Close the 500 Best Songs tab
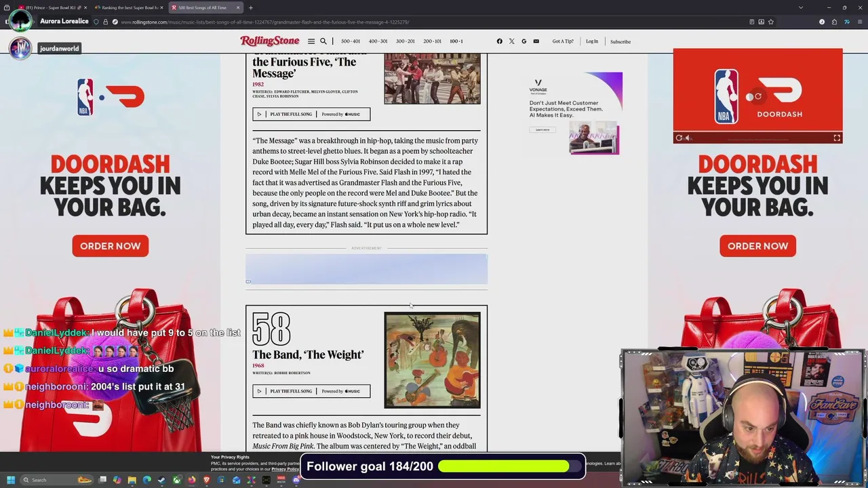868x488 pixels. tap(238, 7)
